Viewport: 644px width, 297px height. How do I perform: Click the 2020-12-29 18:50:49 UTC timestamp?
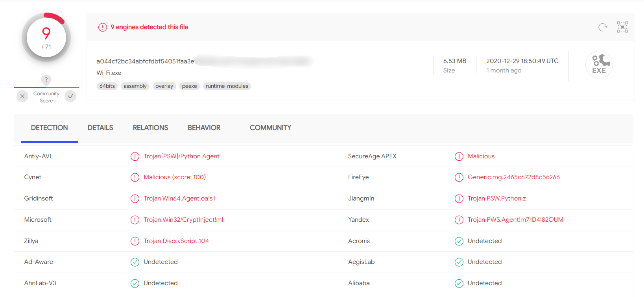click(522, 61)
